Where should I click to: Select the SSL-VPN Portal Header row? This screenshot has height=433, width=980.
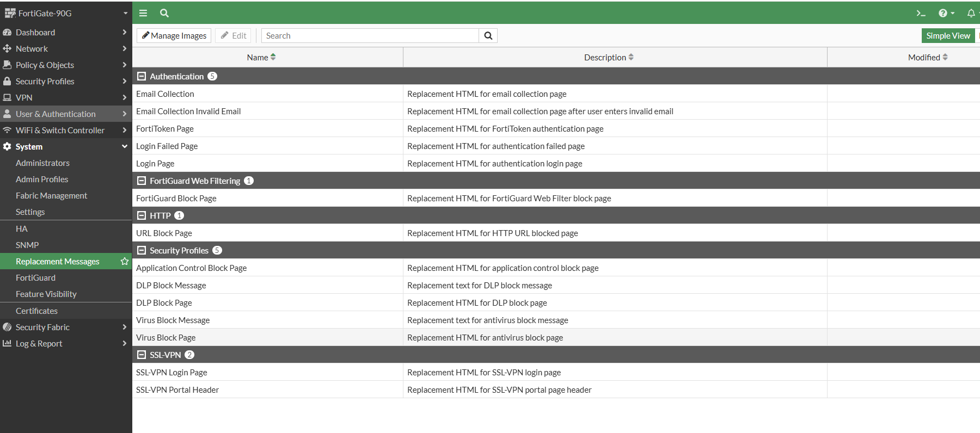point(556,389)
